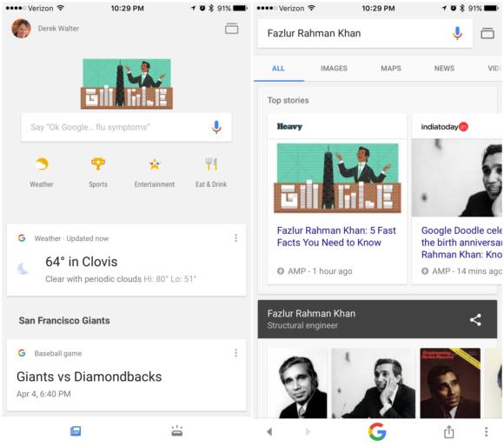The width and height of the screenshot is (504, 447).
Task: Go forward with the right arrow
Action: pos(308,431)
